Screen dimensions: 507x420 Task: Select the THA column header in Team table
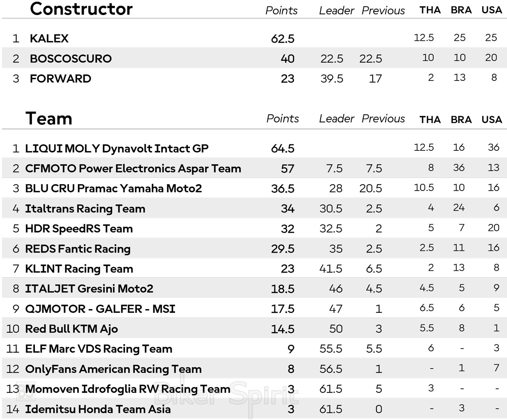point(430,120)
